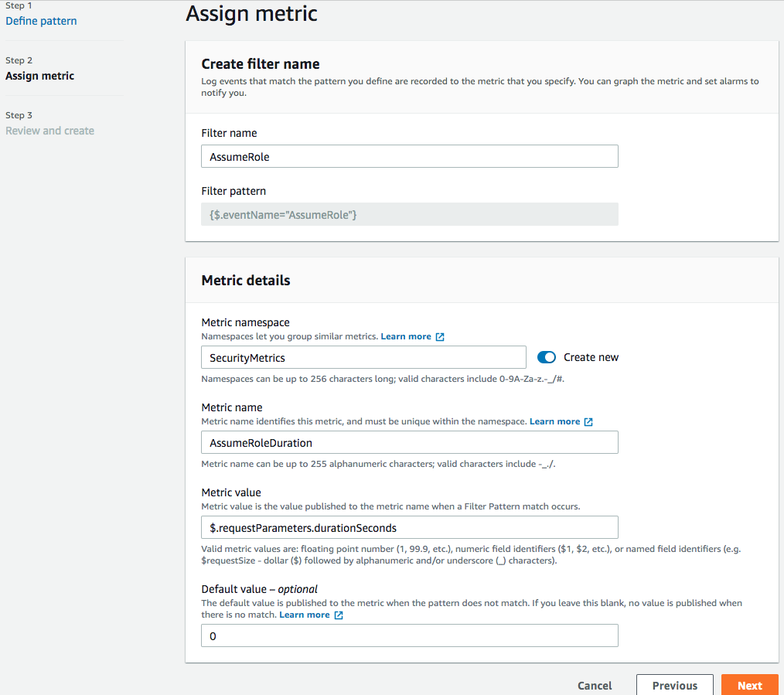Click the external link icon beside namespace "Learn more"
784x695 pixels.
(x=440, y=336)
